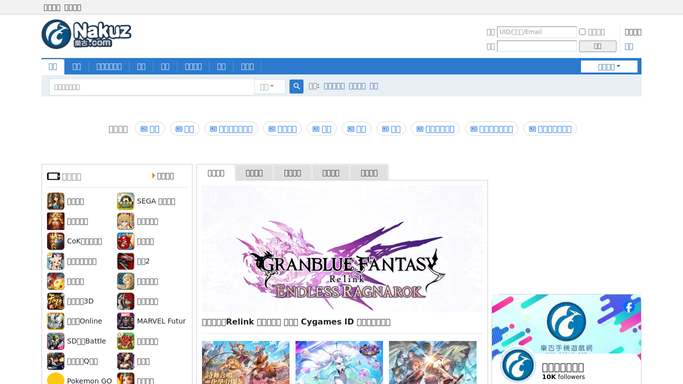Click the gray login button beside the password field
Image resolution: width=683 pixels, height=384 pixels.
tap(597, 46)
